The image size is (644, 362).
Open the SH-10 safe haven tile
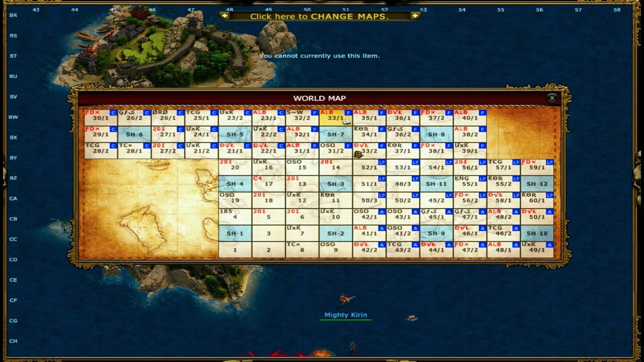(537, 234)
